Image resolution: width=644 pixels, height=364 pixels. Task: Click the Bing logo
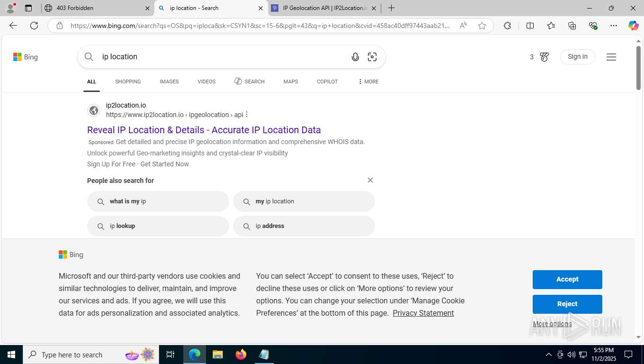click(x=26, y=57)
